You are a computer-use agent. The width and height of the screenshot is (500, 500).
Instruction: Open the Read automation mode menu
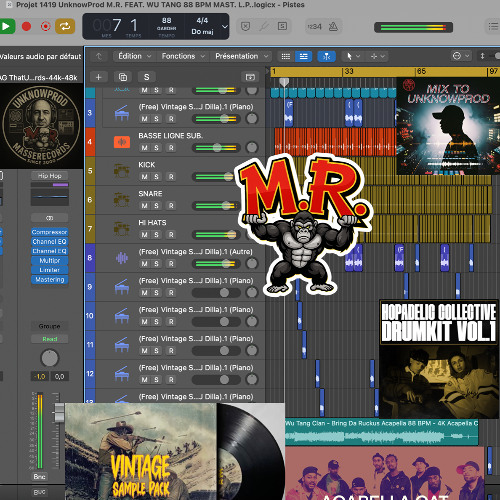(50, 339)
